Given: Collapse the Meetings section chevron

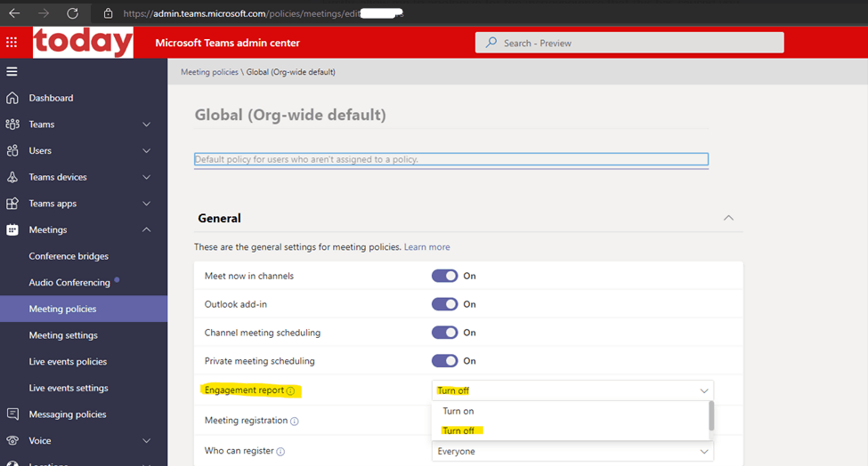Looking at the screenshot, I should coord(146,229).
